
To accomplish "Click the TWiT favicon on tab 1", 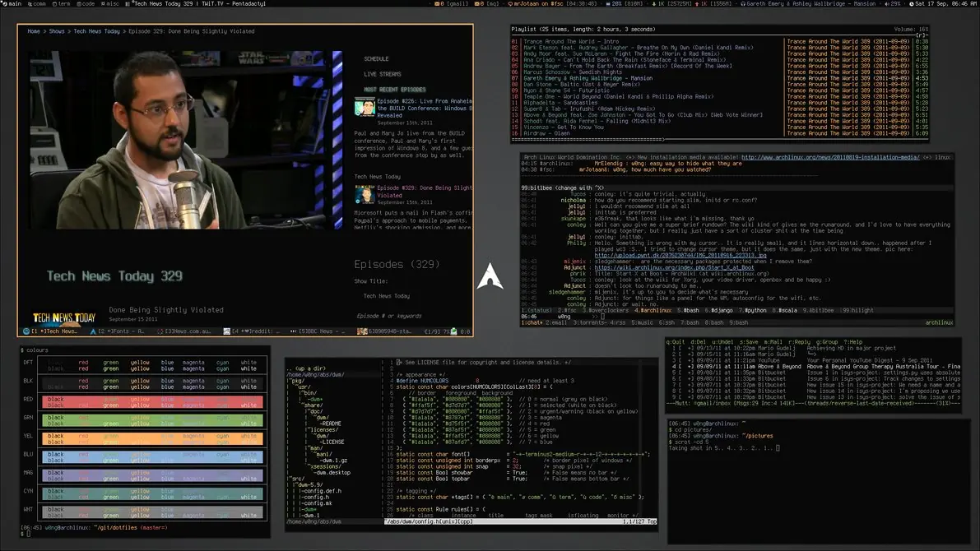I will click(26, 331).
